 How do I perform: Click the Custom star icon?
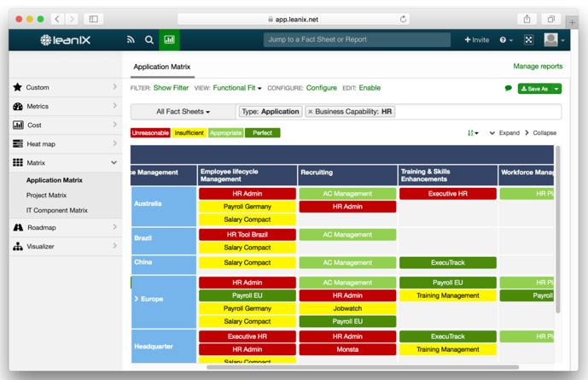click(x=18, y=87)
